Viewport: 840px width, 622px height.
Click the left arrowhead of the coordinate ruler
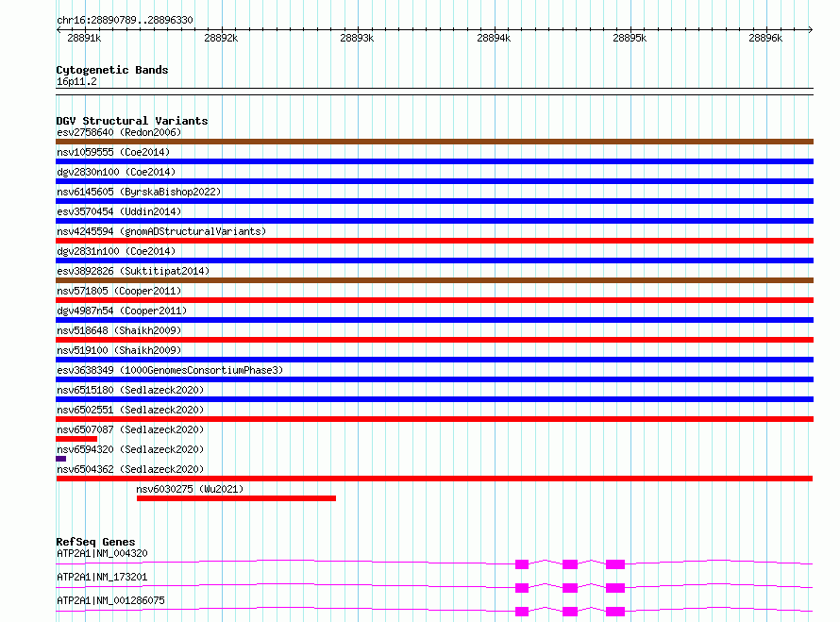[59, 29]
